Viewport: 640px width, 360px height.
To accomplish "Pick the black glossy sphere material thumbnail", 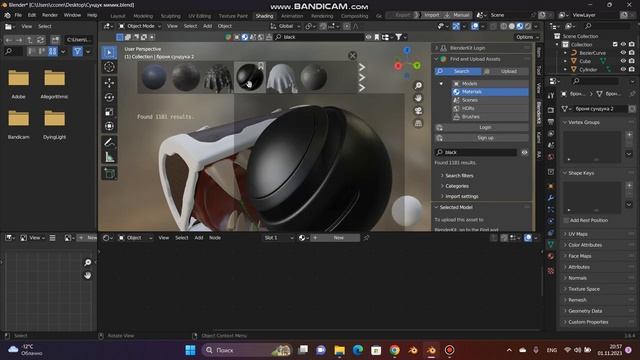I will point(250,77).
